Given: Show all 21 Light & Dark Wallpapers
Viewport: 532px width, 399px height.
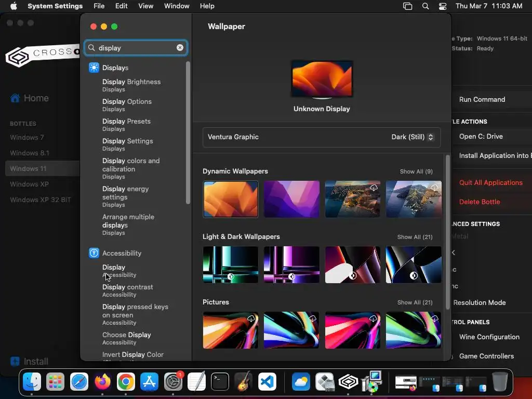Looking at the screenshot, I should (x=415, y=237).
